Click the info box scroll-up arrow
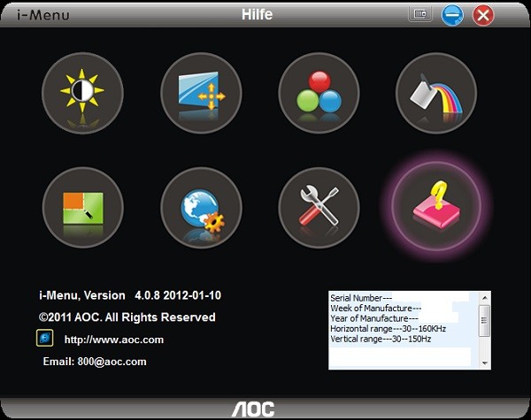This screenshot has height=420, width=531. [x=485, y=298]
